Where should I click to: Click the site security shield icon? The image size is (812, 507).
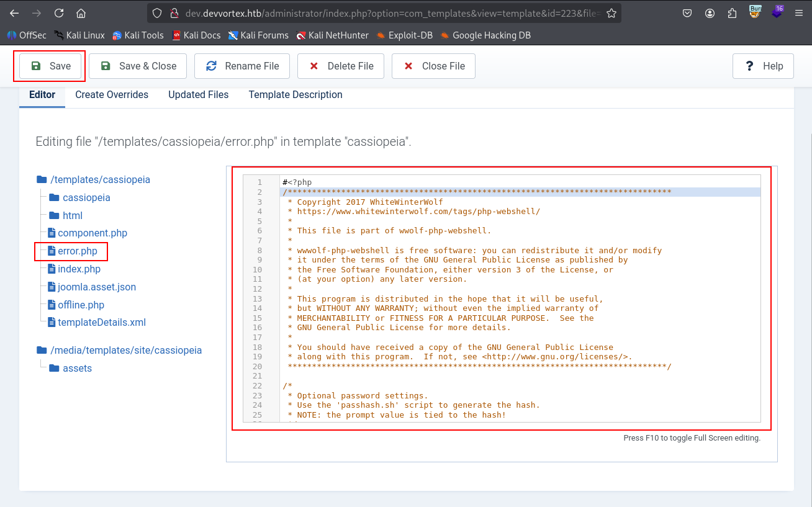click(157, 13)
